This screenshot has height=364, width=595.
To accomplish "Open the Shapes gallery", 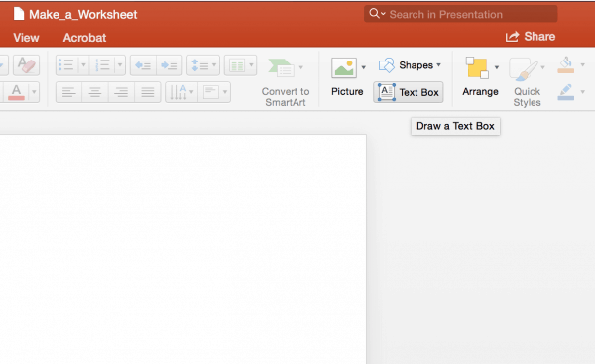I will click(x=411, y=65).
